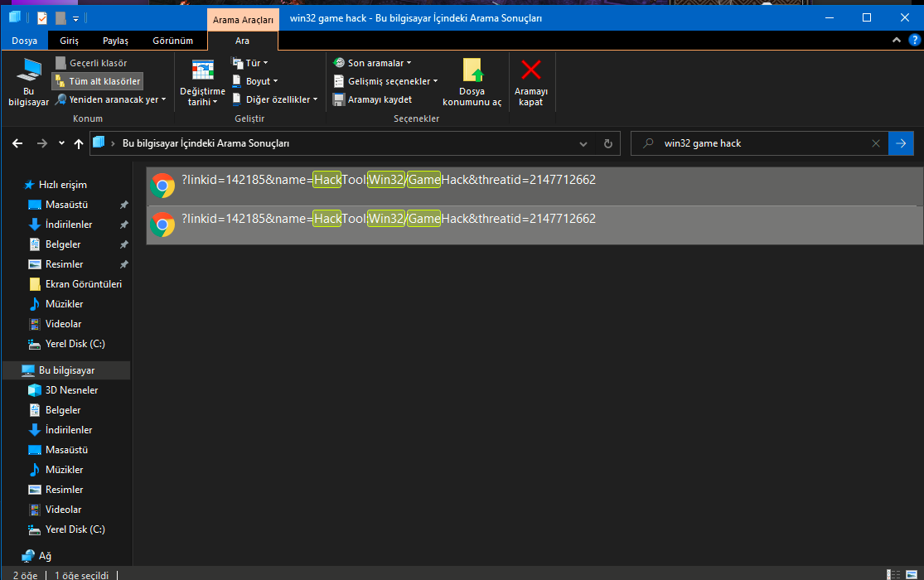924x580 pixels.
Task: Open Gelişmiş seçenekler dropdown
Action: [386, 81]
